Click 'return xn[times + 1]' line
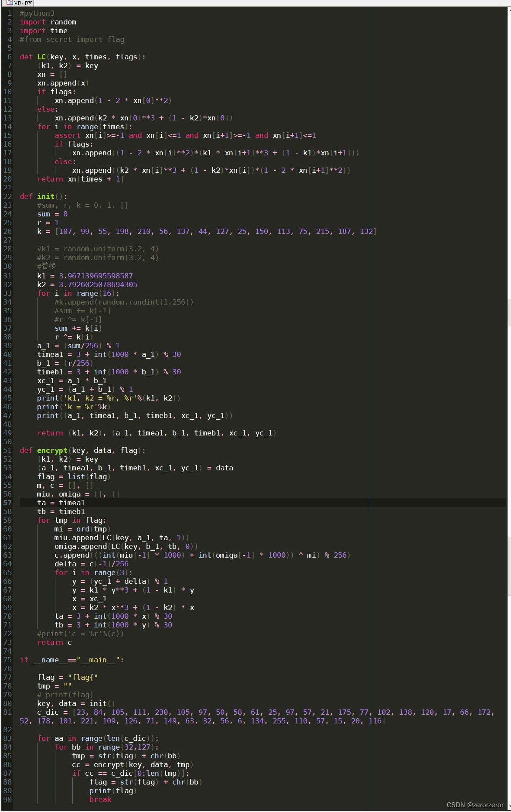The image size is (511, 812). [x=81, y=179]
